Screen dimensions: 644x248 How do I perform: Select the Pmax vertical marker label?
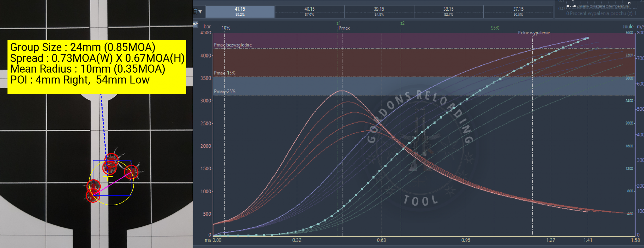tap(344, 28)
